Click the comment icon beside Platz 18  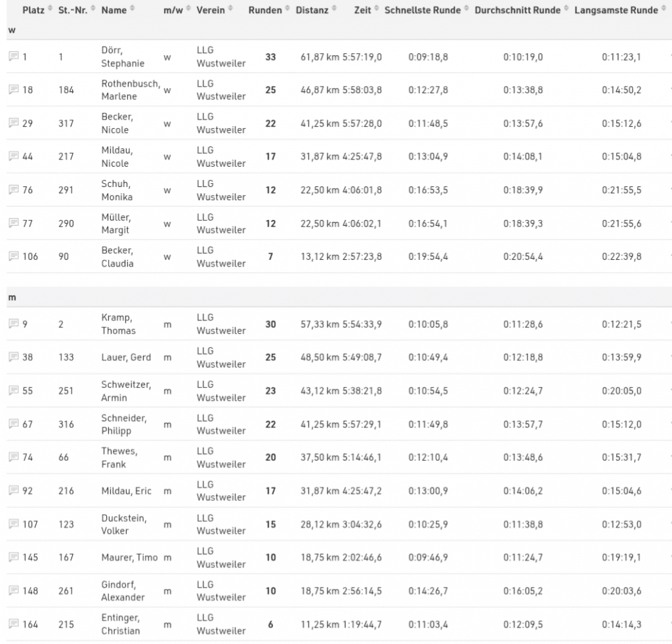click(13, 90)
